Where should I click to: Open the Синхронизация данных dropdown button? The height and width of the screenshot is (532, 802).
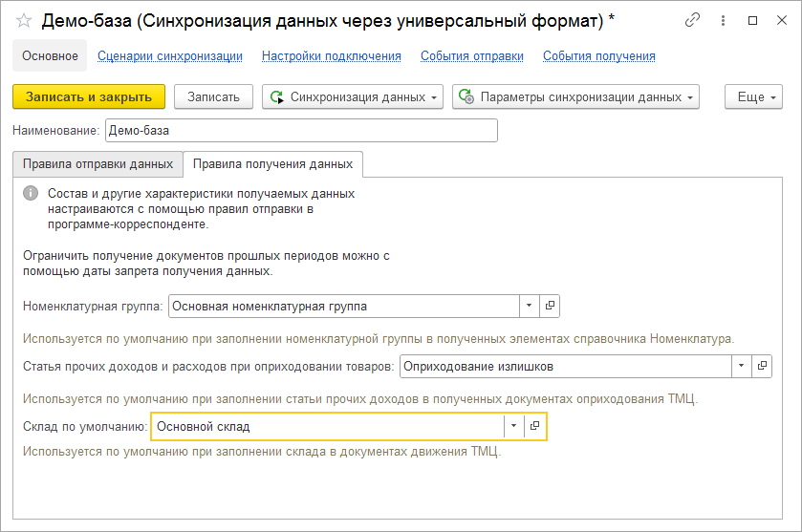pos(353,96)
